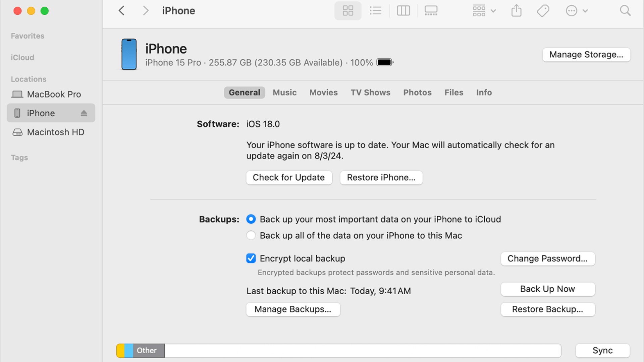Click the overflow actions icon
This screenshot has height=362, width=644.
click(572, 11)
